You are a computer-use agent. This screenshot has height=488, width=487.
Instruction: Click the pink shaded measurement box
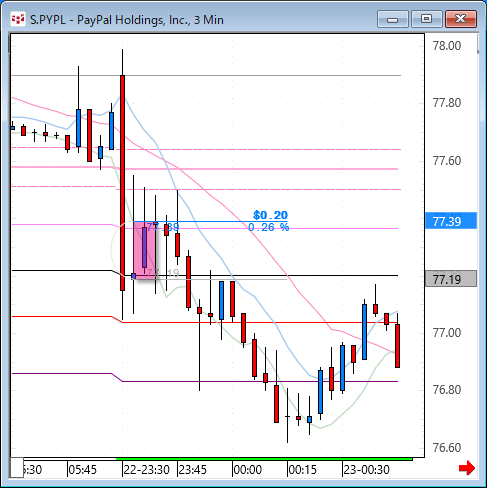point(144,249)
